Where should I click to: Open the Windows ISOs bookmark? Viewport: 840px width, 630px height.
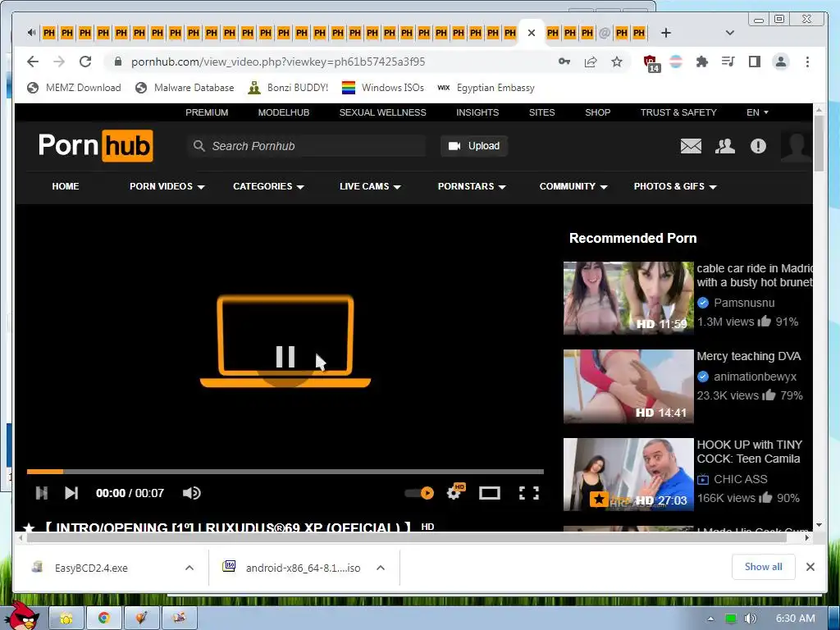click(x=383, y=88)
